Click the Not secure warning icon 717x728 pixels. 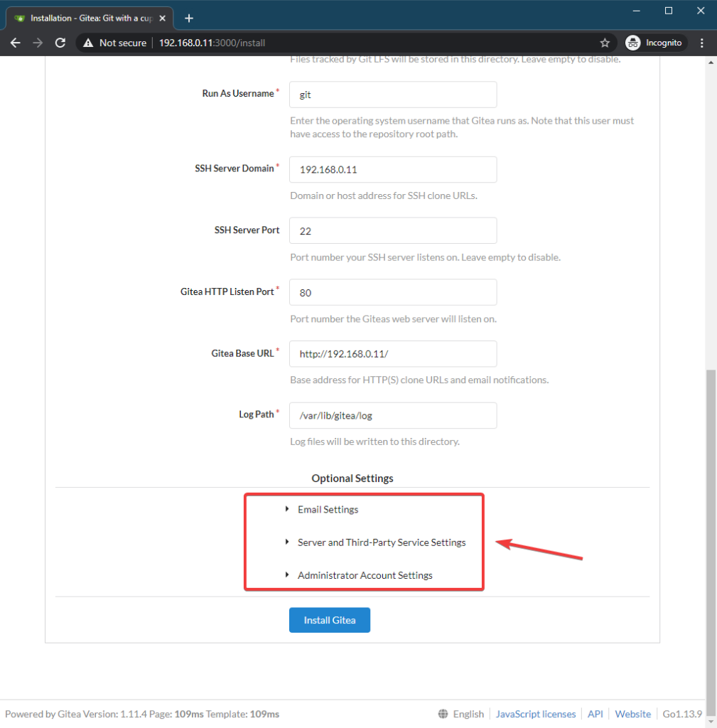[x=88, y=43]
